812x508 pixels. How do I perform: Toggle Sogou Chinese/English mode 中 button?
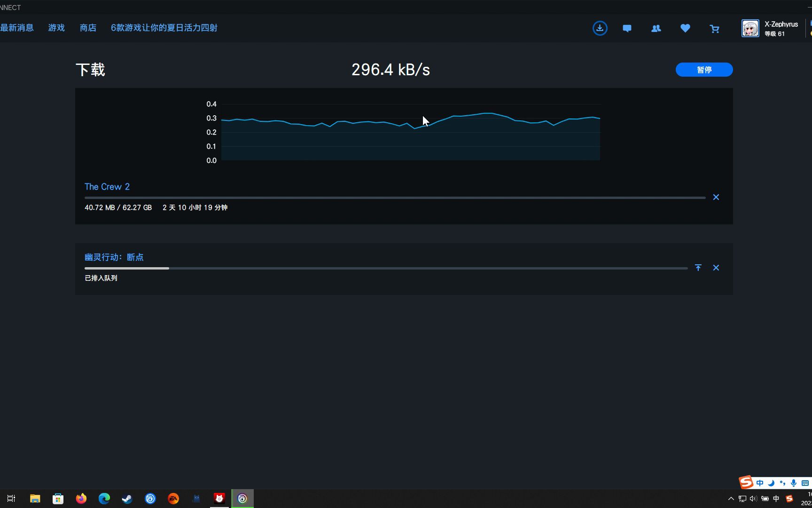click(x=760, y=483)
